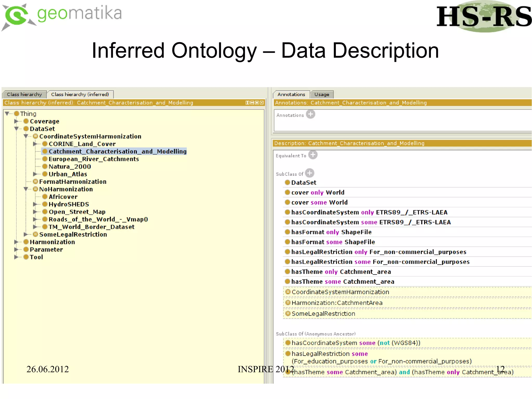
Task: Expand the Open_Street_Map node
Action: pyautogui.click(x=35, y=212)
